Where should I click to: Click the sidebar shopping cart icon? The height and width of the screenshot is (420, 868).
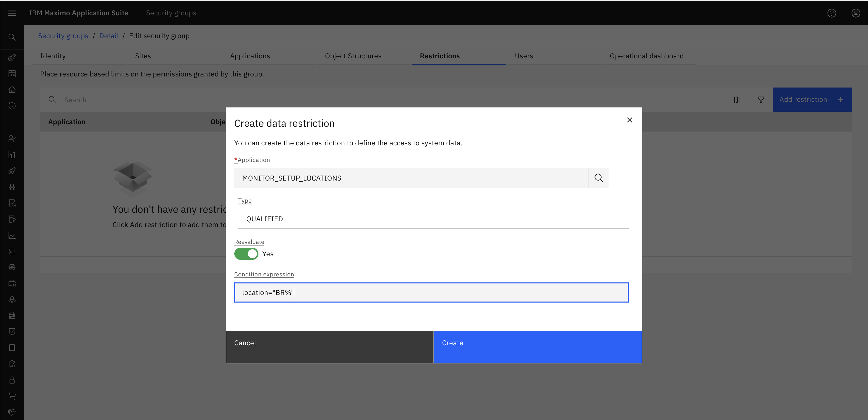12,396
